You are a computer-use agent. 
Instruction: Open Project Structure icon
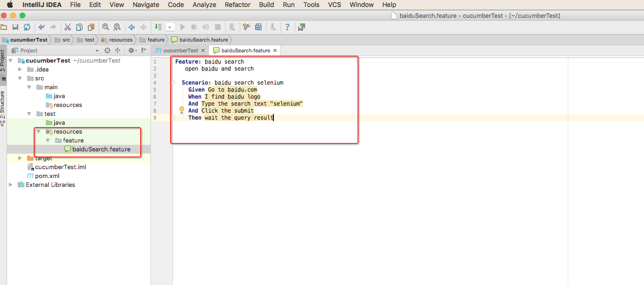[x=258, y=27]
